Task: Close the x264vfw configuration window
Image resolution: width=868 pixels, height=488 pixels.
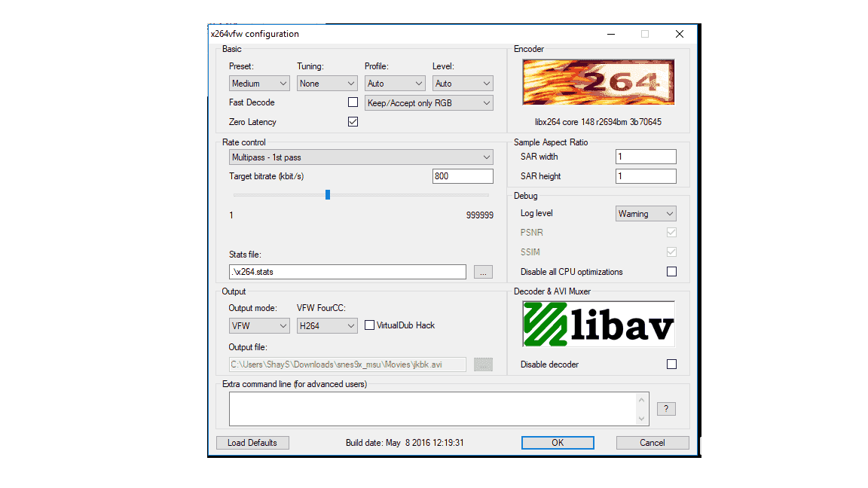Action: pos(679,34)
